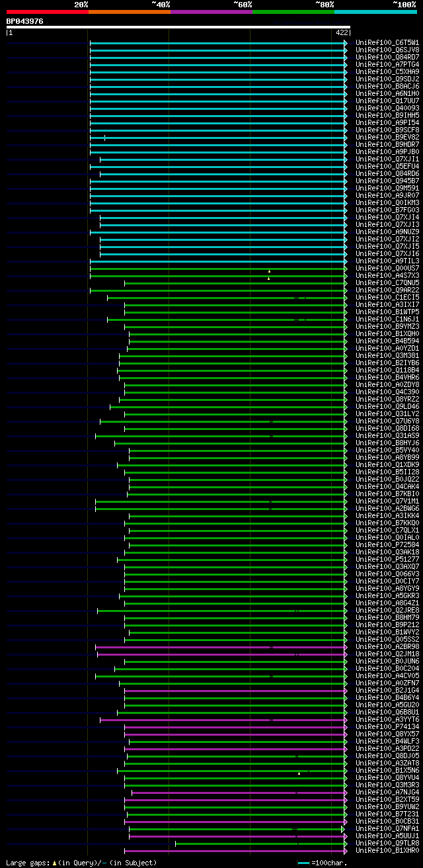Open hit UniRef100_Q6SJV8
Screen dimensions: 423x868
pos(387,50)
